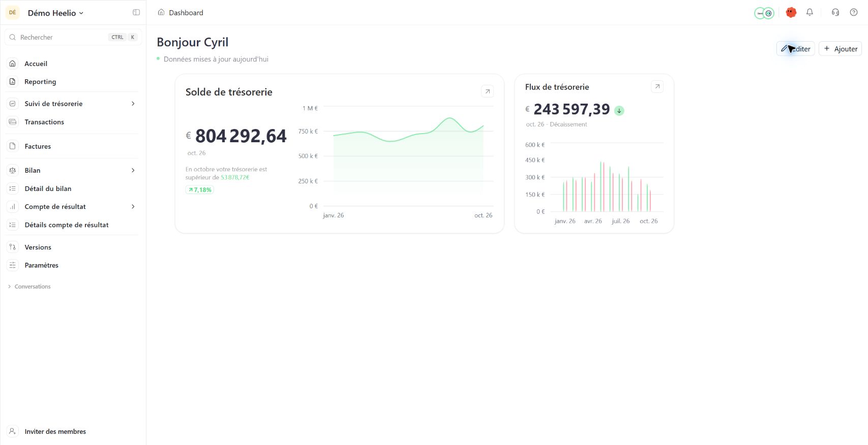Image resolution: width=868 pixels, height=445 pixels.
Task: Expand the Bilan submenu chevron
Action: coord(133,170)
